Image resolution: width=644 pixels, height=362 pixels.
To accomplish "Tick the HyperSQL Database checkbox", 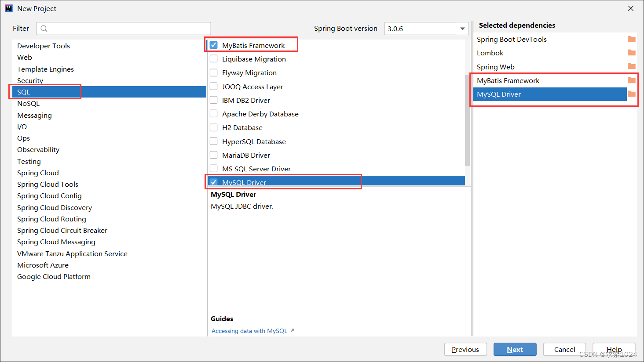I will coord(214,141).
